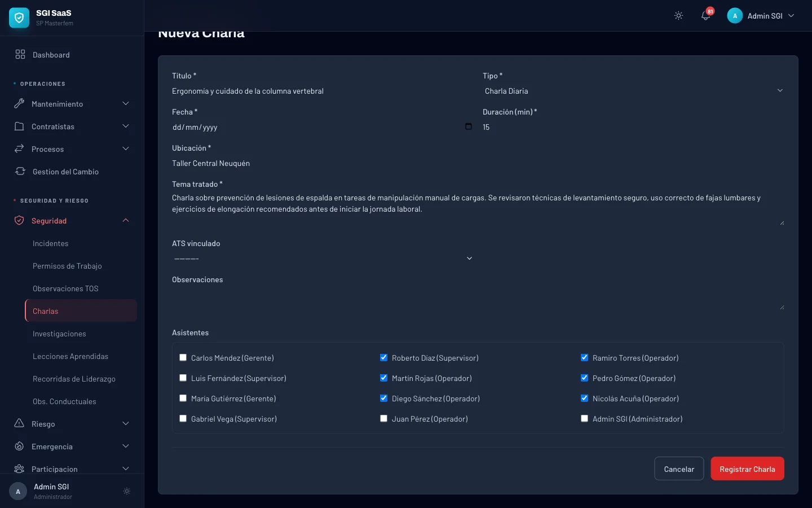812x508 pixels.
Task: Open the notifications bell
Action: (705, 16)
